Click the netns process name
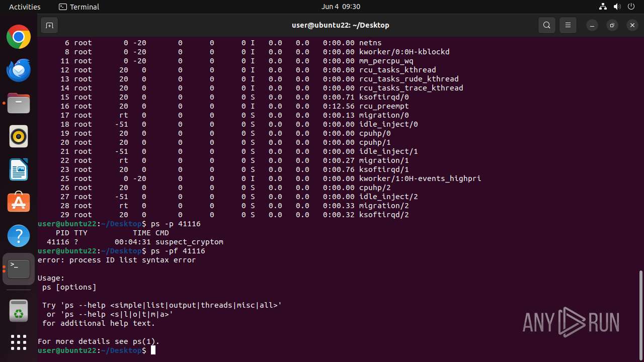644x362 pixels. point(370,43)
